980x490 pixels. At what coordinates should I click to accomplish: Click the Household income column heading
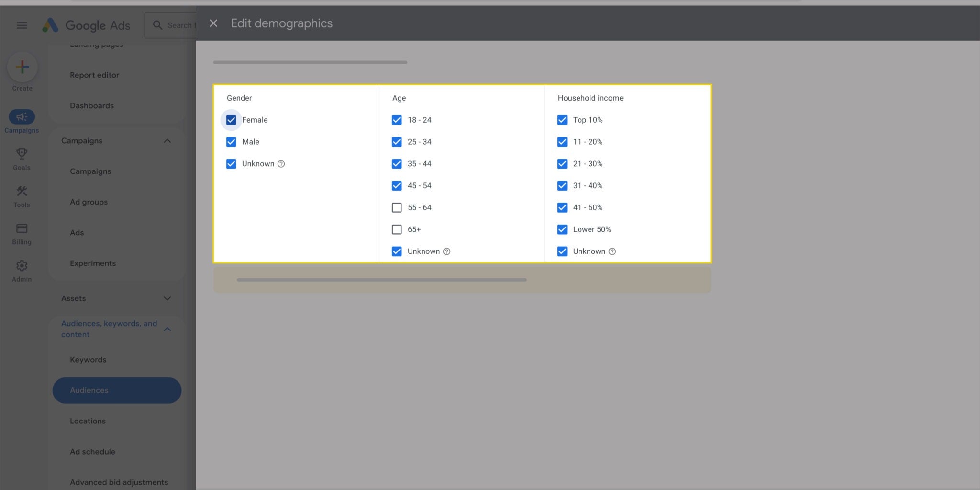click(590, 98)
